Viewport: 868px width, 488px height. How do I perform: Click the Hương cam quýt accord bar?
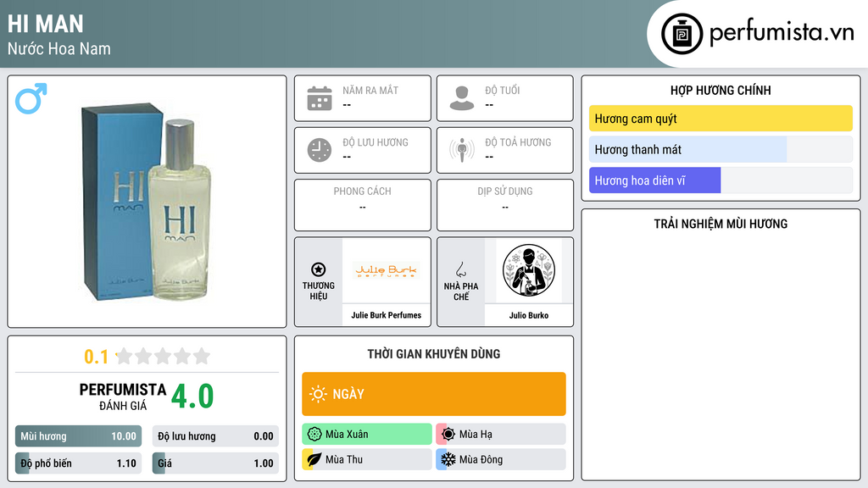click(x=721, y=119)
